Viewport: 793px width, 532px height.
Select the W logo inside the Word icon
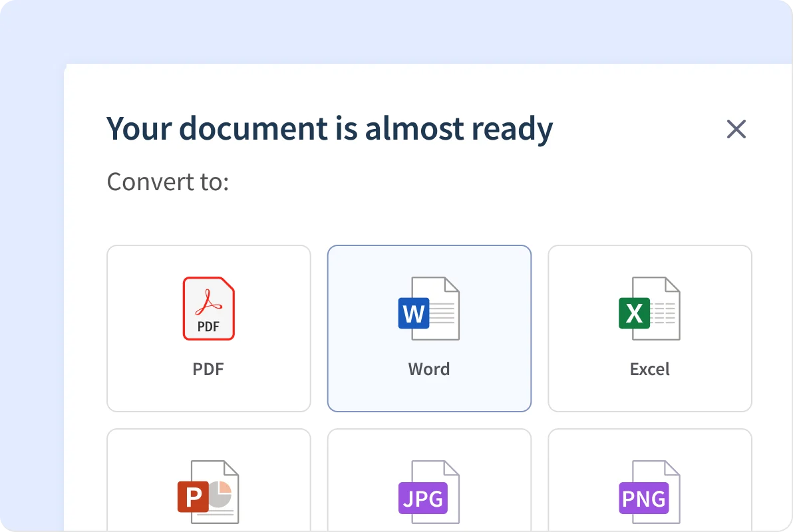tap(414, 314)
